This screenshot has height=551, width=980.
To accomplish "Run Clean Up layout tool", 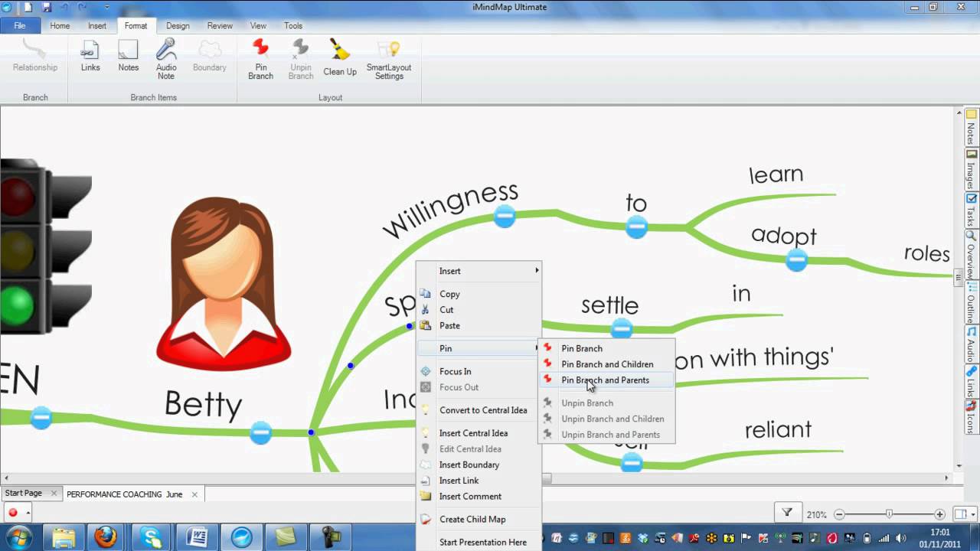I will [x=339, y=58].
